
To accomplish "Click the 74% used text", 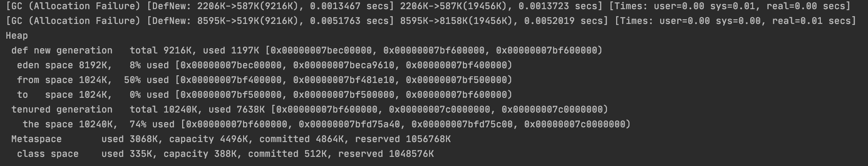I will [152, 124].
